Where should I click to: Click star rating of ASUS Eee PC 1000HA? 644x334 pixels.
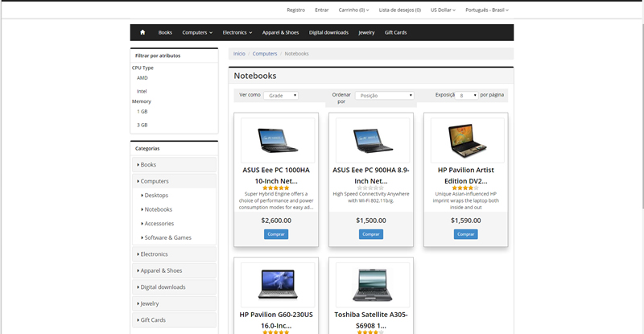[276, 188]
